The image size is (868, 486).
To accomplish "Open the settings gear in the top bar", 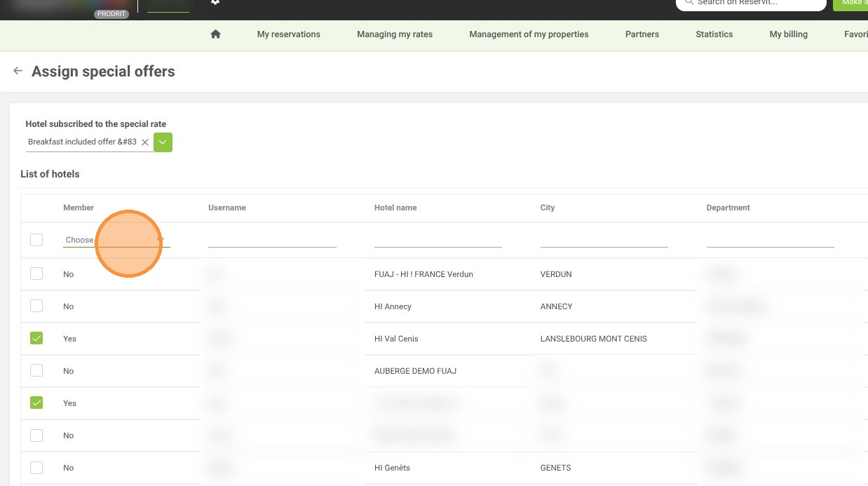I will click(x=215, y=2).
